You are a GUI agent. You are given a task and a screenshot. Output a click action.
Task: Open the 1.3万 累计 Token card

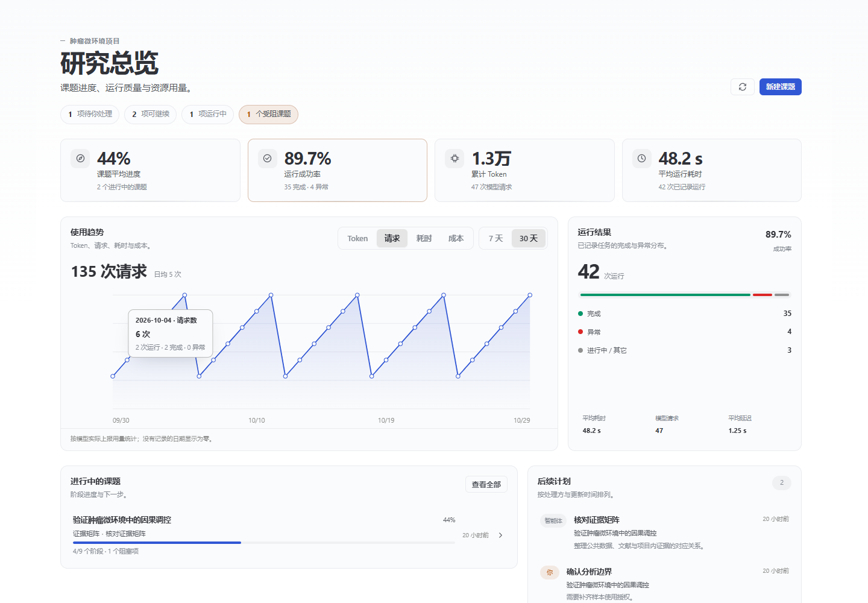click(x=524, y=170)
